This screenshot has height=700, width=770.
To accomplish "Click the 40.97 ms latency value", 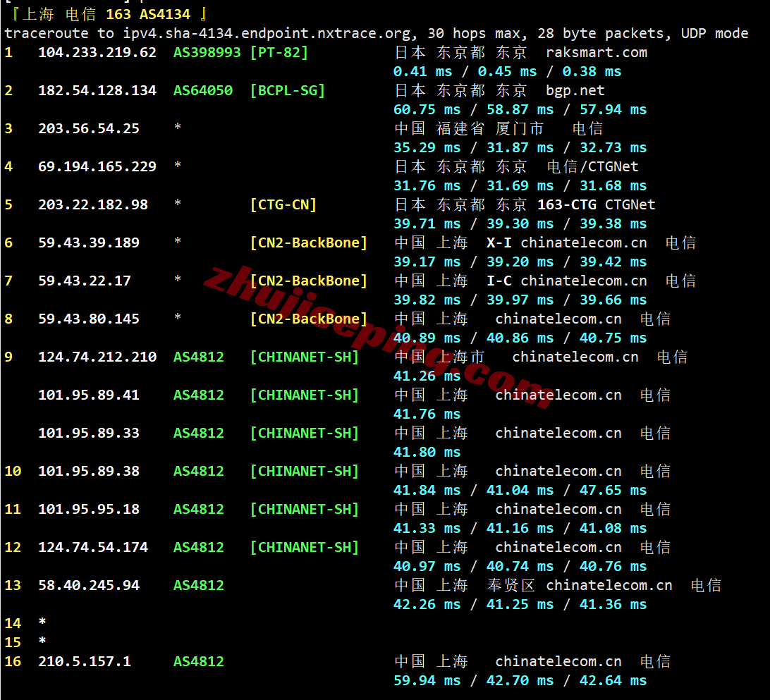I will click(427, 567).
